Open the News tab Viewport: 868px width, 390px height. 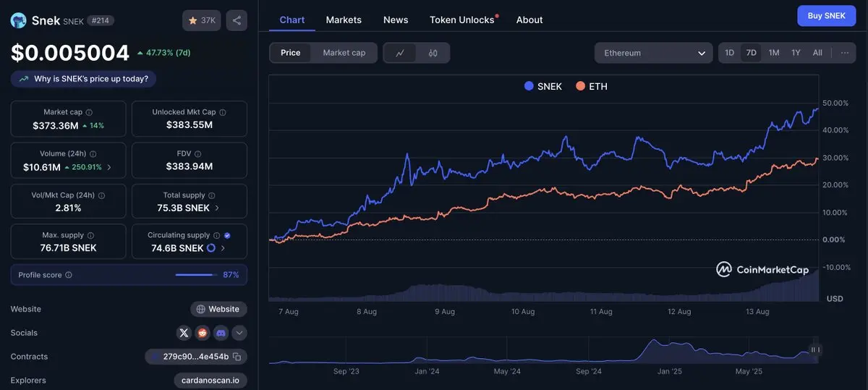coord(396,20)
